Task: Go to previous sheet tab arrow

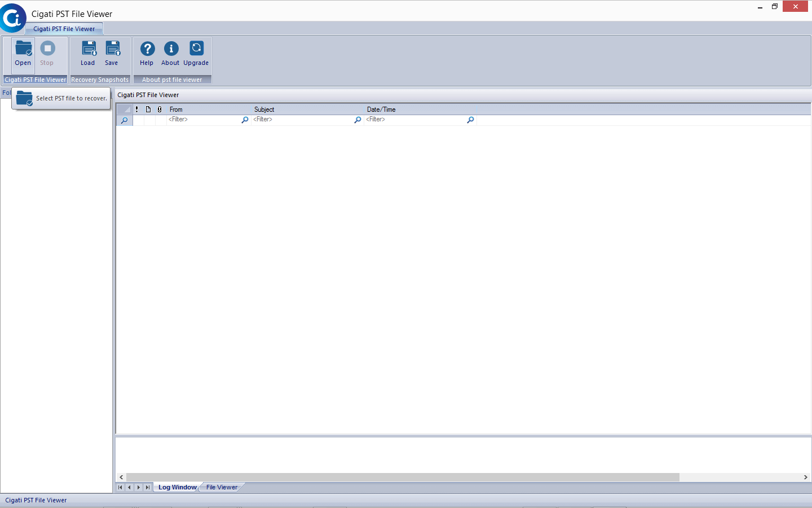Action: point(129,487)
